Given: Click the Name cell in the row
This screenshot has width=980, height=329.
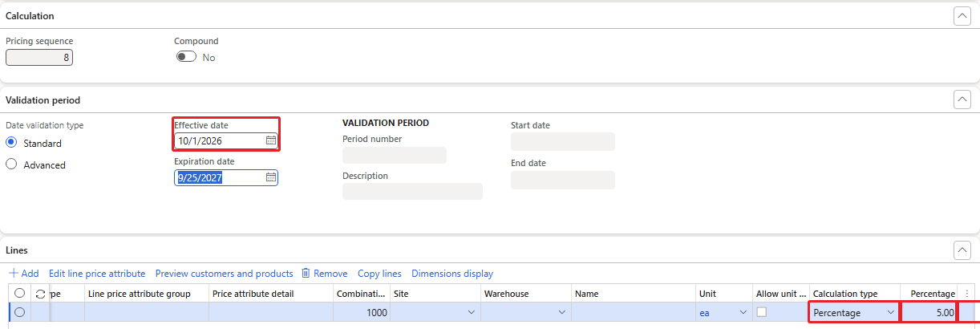Looking at the screenshot, I should 634,312.
